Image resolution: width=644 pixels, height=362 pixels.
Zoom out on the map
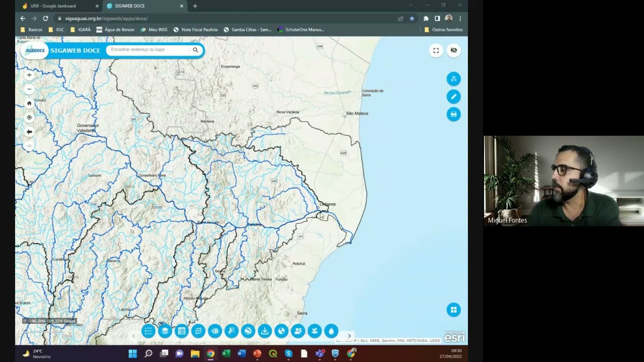tap(29, 89)
